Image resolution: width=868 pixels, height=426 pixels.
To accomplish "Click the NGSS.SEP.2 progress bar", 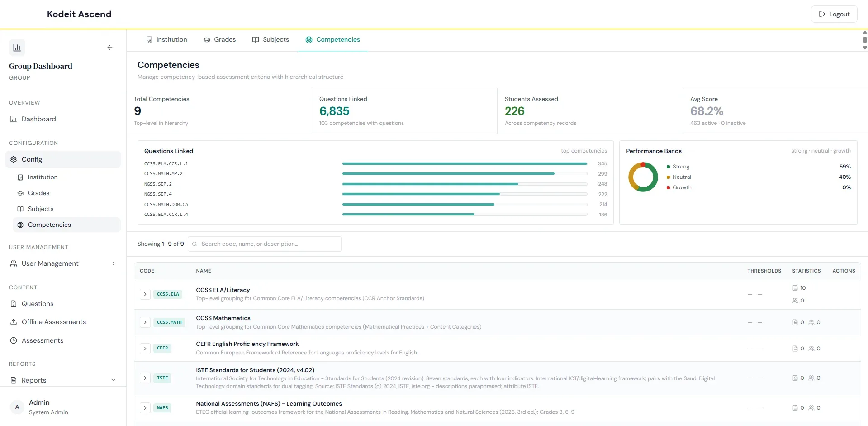I will click(465, 184).
